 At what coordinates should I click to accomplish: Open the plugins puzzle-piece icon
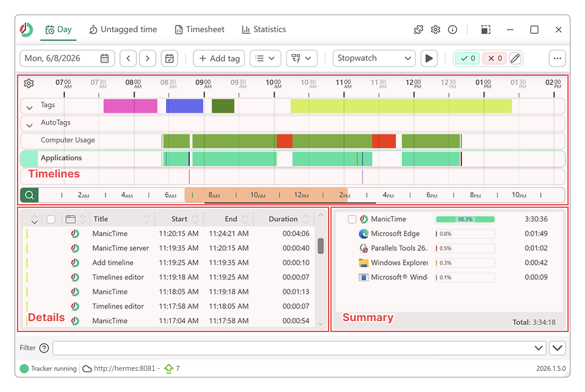418,30
